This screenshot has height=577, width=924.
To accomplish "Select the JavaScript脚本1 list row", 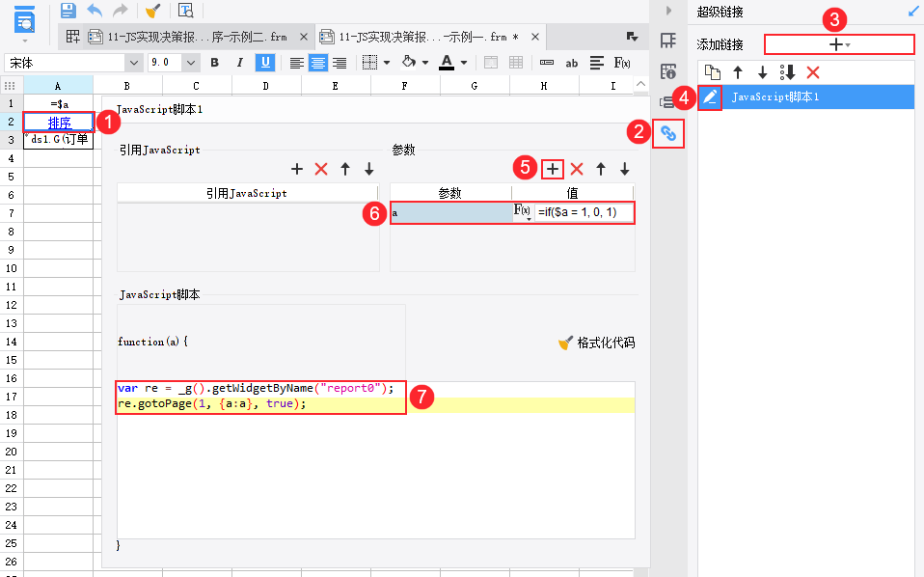I will pyautogui.click(x=806, y=96).
